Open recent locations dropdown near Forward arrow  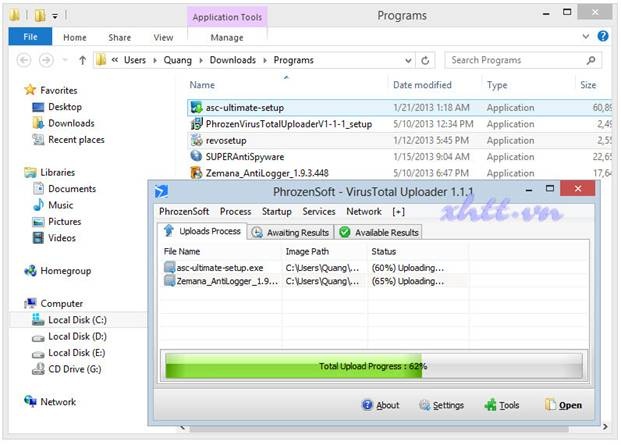(x=65, y=60)
